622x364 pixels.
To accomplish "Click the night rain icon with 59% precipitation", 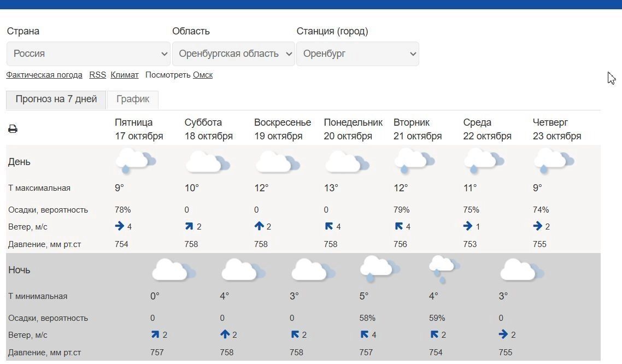I will (444, 269).
